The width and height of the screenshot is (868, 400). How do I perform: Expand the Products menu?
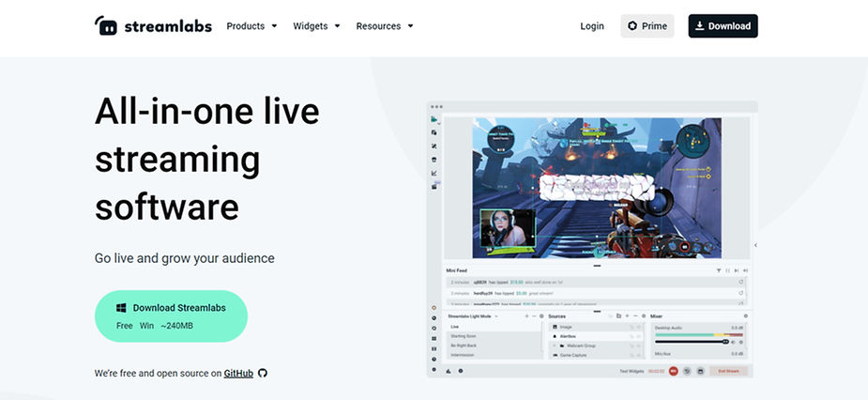click(x=251, y=26)
